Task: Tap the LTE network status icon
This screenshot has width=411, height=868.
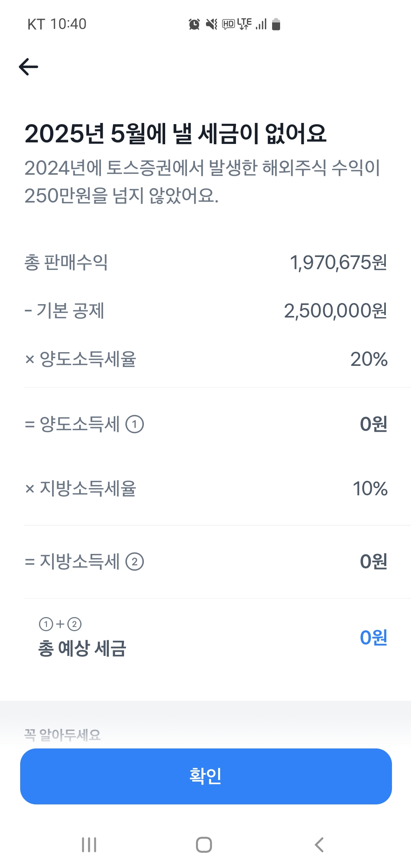Action: click(x=244, y=24)
